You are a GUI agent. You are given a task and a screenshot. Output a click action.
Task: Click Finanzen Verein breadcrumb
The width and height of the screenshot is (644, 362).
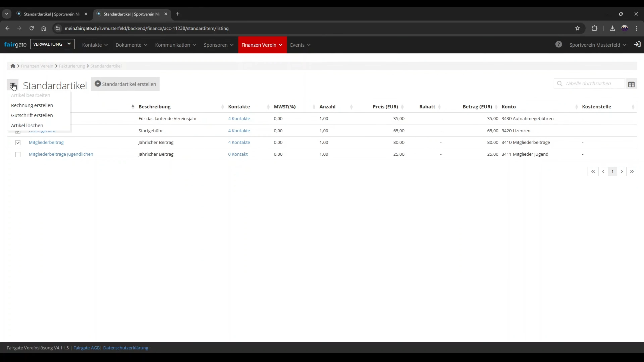pyautogui.click(x=37, y=66)
